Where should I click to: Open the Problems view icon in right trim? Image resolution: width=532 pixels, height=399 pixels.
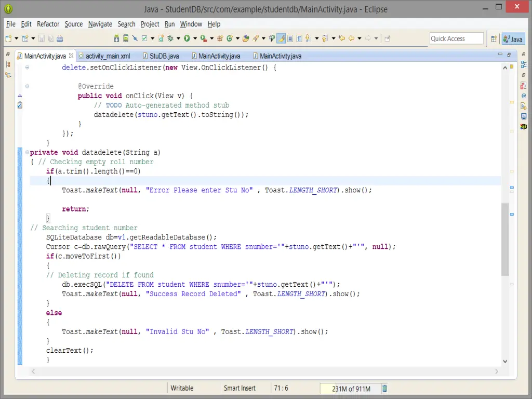(x=524, y=86)
